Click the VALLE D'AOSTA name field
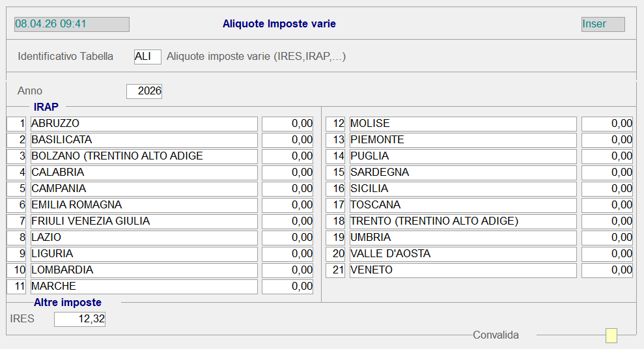The image size is (644, 349). click(x=462, y=254)
